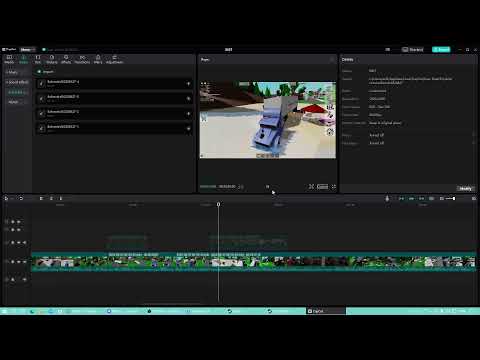Adjust the timeline zoom slider
This screenshot has width=480, height=360.
451,198
